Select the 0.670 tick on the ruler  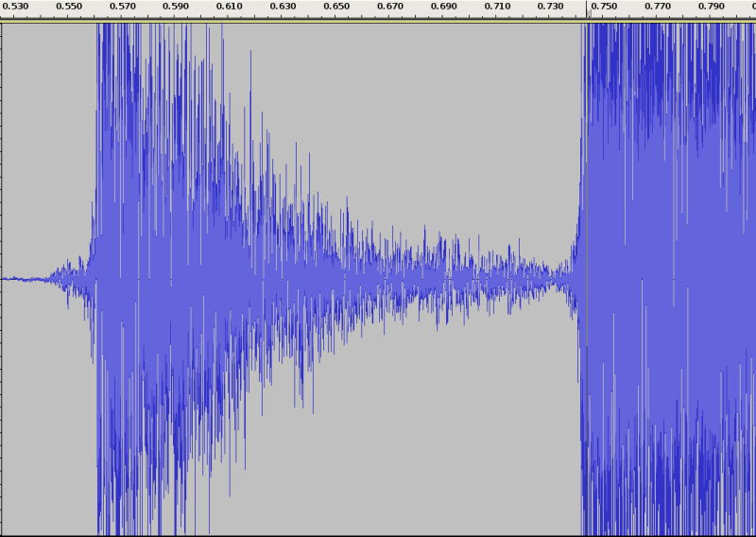pos(391,8)
